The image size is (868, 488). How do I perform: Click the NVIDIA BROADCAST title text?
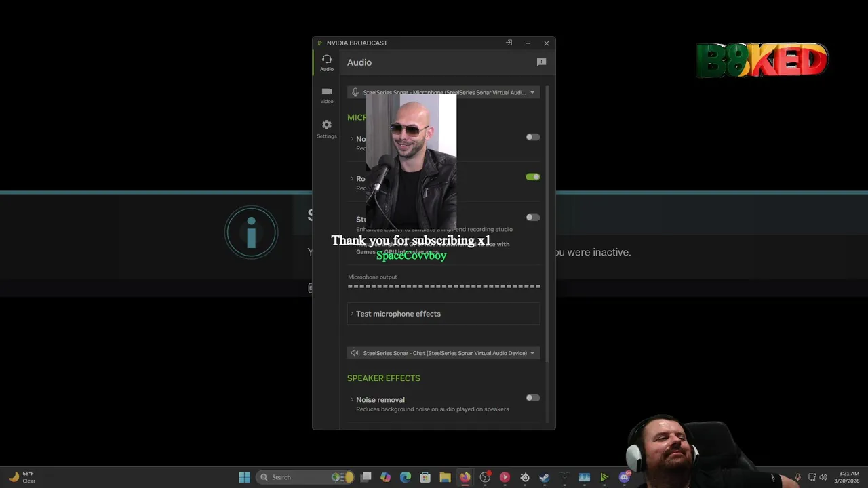[x=357, y=43]
